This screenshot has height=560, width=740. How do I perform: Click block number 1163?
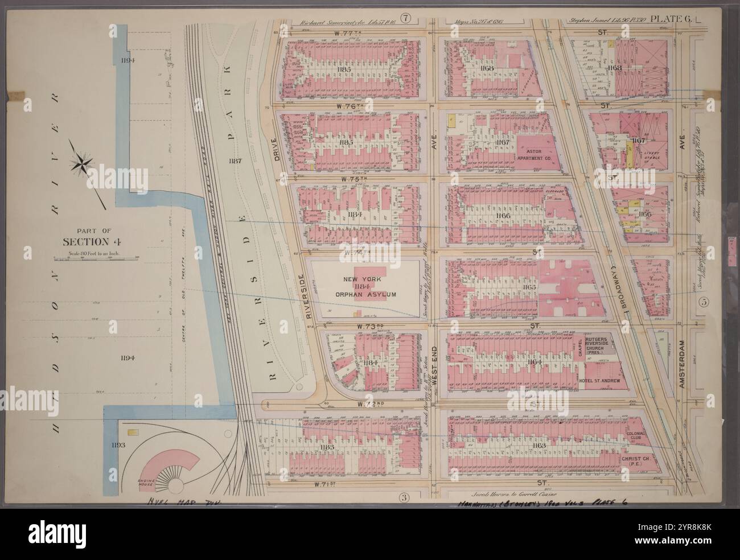(539, 445)
